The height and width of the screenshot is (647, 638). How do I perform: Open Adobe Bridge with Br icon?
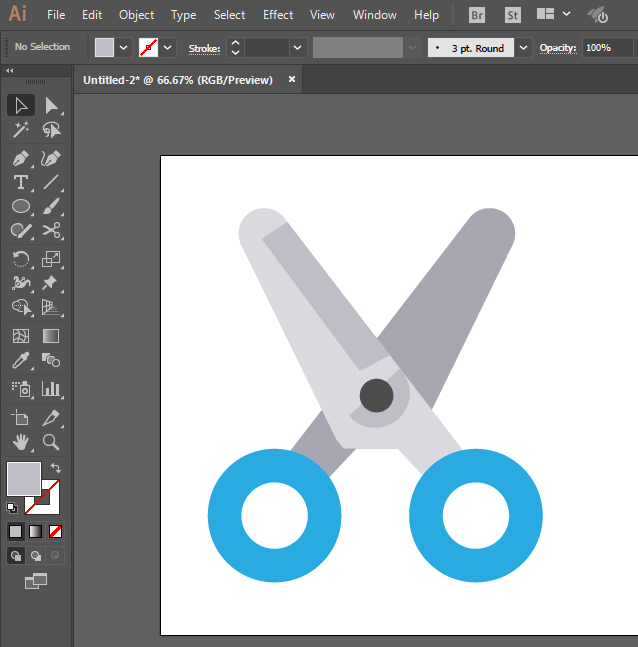(478, 15)
